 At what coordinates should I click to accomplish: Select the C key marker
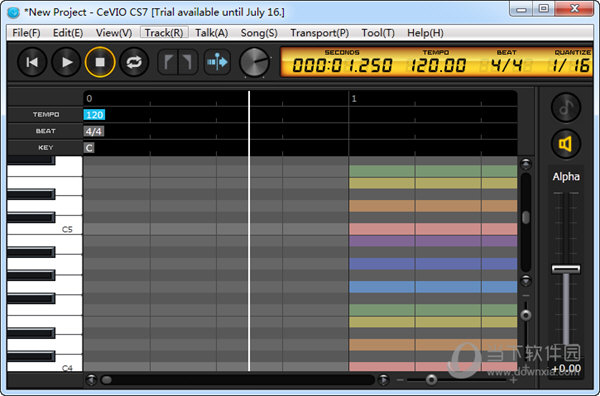click(89, 148)
